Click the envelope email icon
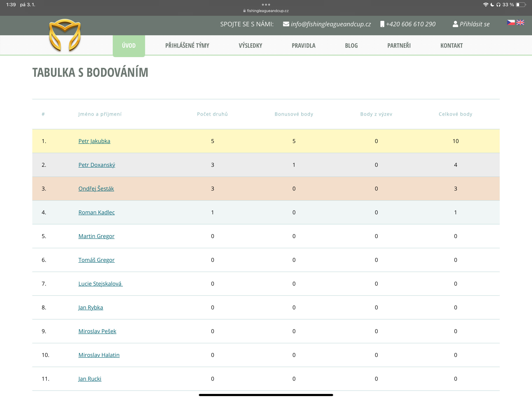This screenshot has height=399, width=532. [x=286, y=24]
